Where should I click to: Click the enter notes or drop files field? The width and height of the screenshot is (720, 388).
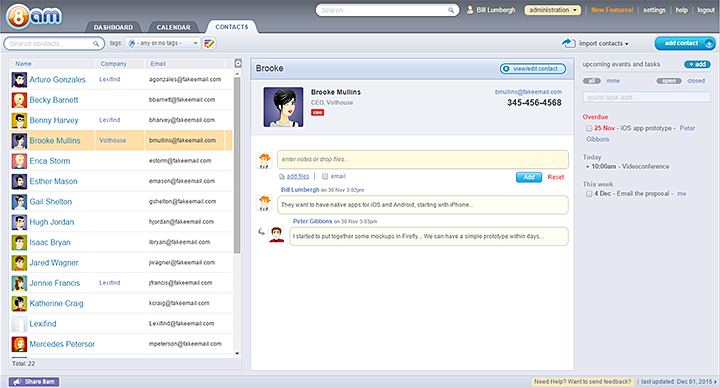click(x=422, y=159)
